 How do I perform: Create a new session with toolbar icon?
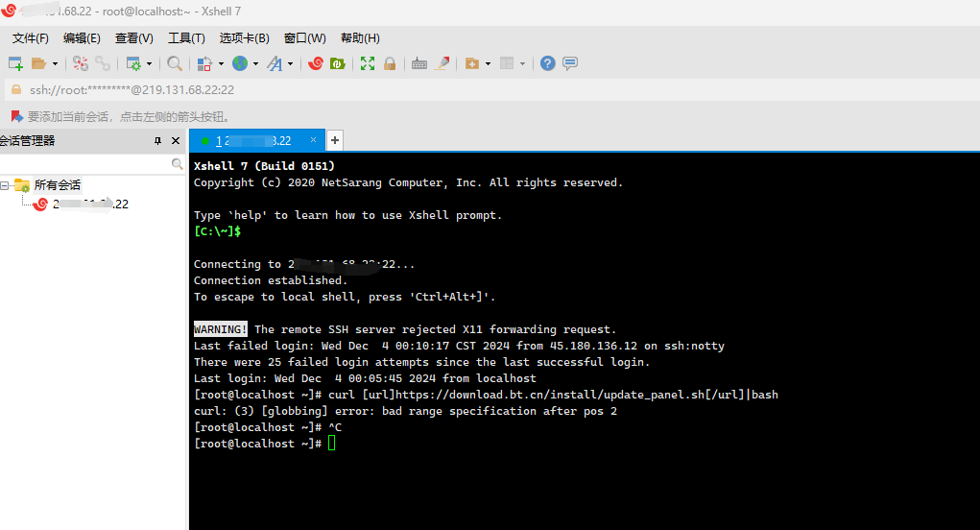[x=15, y=63]
